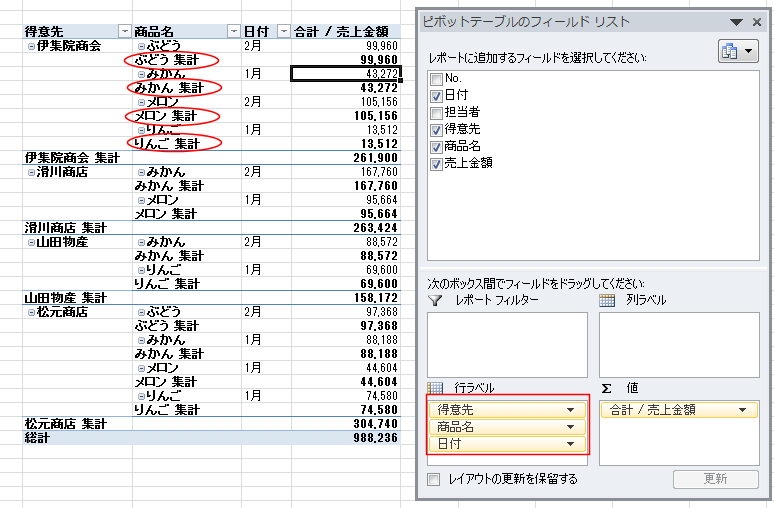Select the 山田物産 集計 row label
The width and height of the screenshot is (774, 508).
pos(66,298)
